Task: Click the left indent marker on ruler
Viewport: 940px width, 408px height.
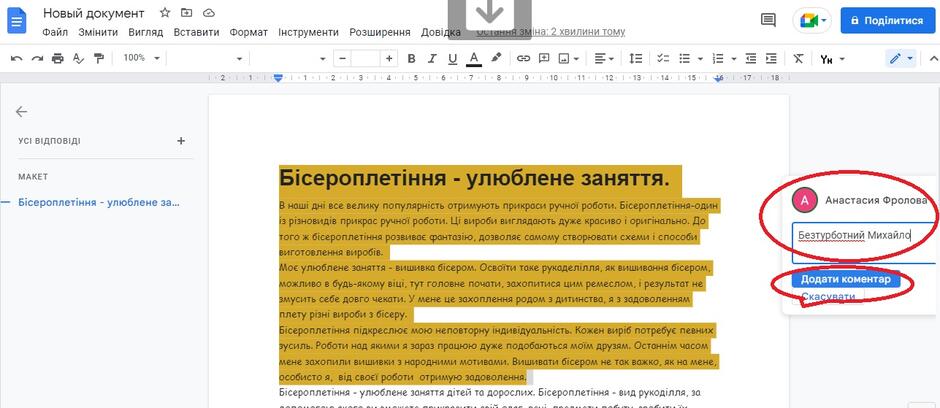Action: 278,78
